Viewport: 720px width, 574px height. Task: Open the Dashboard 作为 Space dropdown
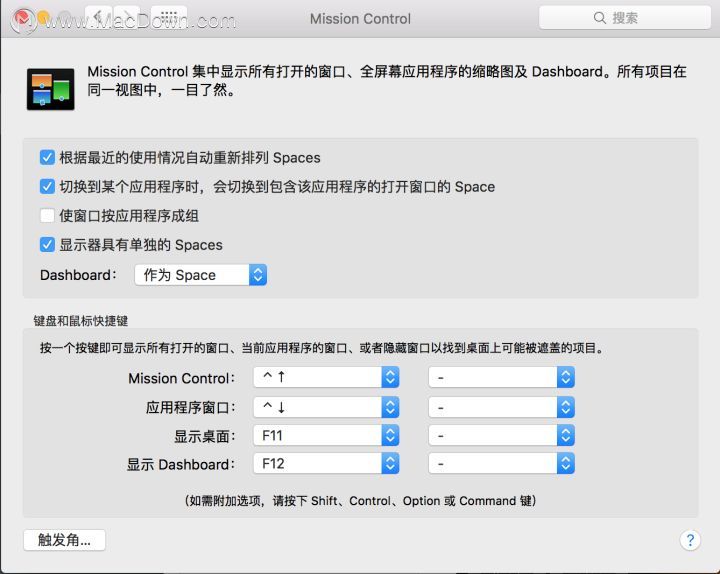pos(201,275)
